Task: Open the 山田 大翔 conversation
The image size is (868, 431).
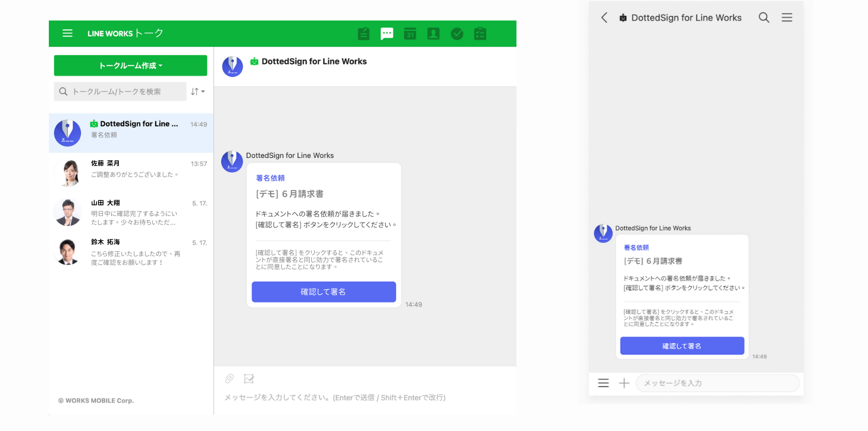Action: (x=131, y=212)
